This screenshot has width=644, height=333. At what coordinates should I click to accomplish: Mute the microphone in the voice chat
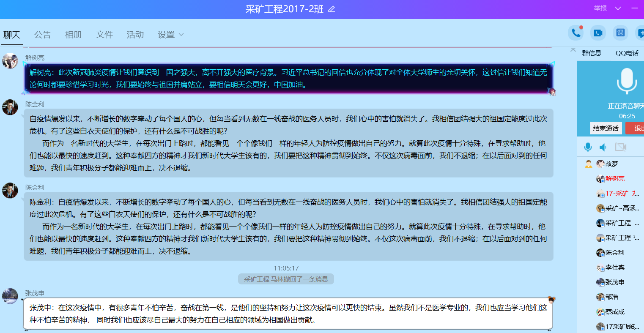pos(588,147)
